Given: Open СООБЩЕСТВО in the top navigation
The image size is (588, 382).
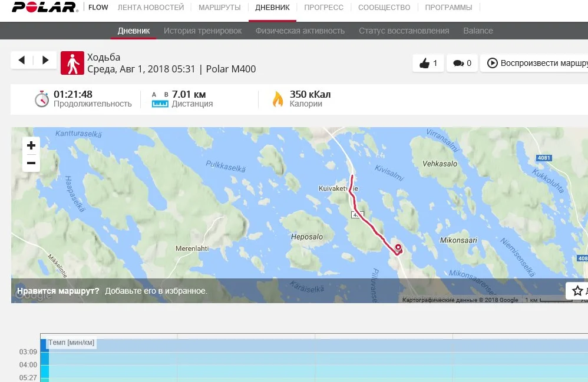Looking at the screenshot, I should point(384,8).
